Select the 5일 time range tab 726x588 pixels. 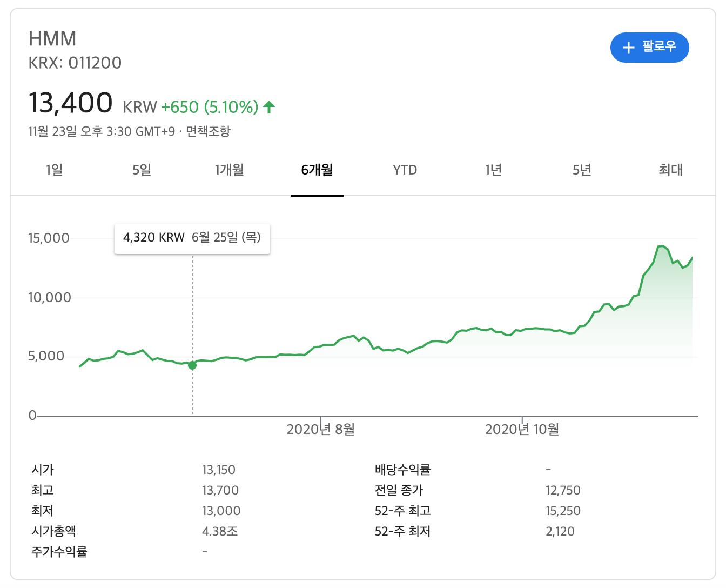[x=142, y=170]
